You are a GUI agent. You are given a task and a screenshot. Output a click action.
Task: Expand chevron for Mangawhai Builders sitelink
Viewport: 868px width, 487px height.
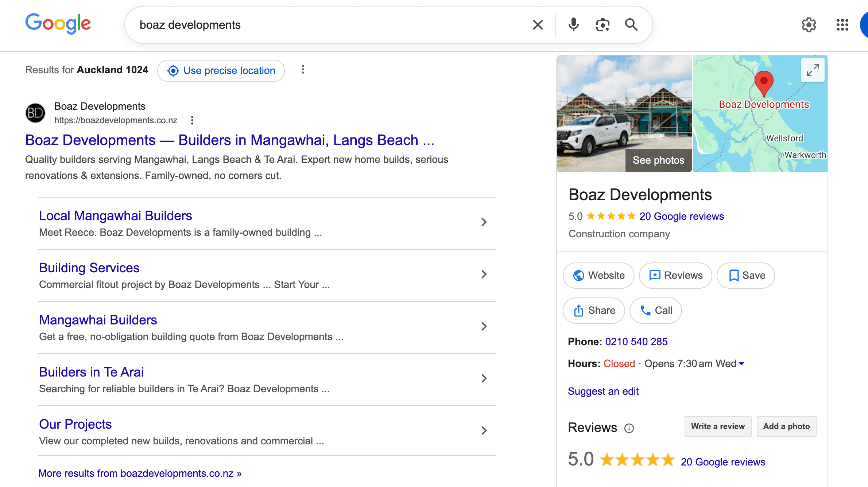click(484, 326)
